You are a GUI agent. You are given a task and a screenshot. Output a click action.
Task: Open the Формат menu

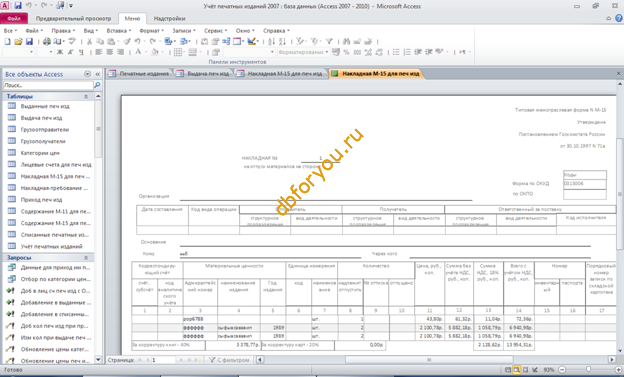coord(152,31)
